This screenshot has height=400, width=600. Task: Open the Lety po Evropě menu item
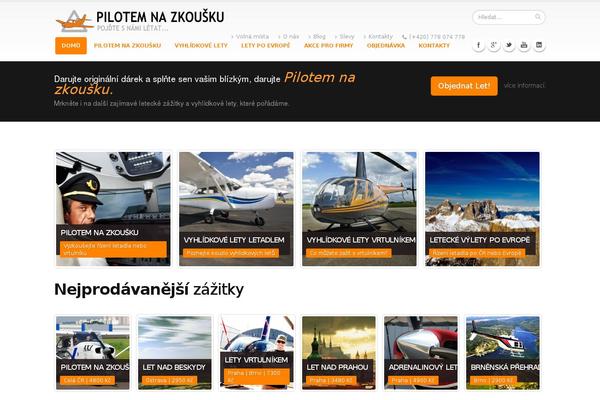266,46
